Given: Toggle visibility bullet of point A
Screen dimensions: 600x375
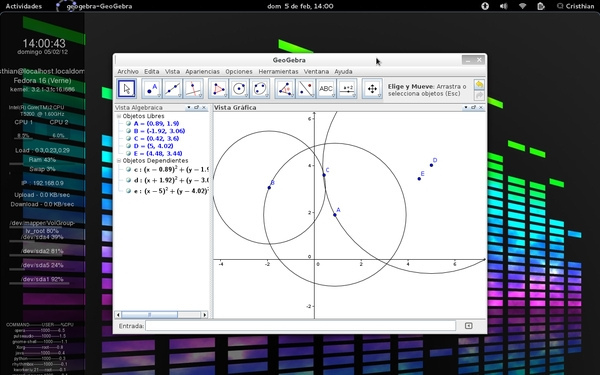Looking at the screenshot, I should tap(129, 124).
